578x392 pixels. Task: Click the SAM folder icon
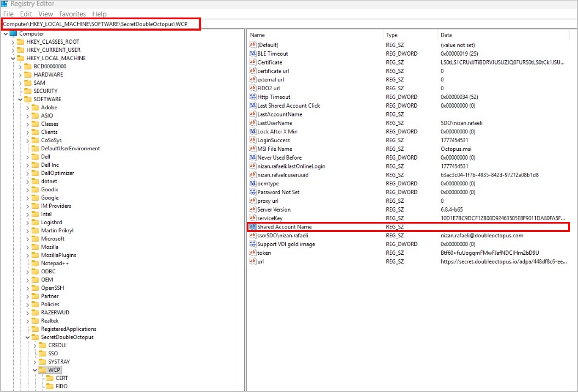28,83
